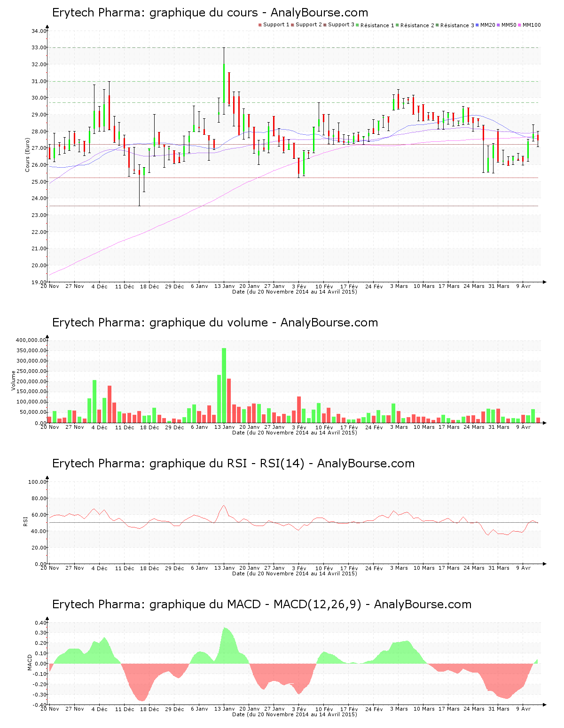Click the MACD(12,26,9) chart title
The height and width of the screenshot is (728, 564).
[x=261, y=604]
